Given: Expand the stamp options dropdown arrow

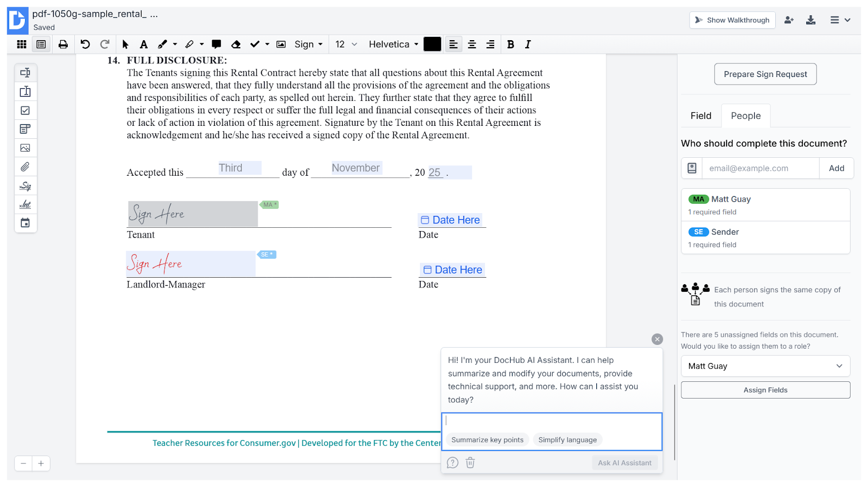Looking at the screenshot, I should [x=267, y=44].
